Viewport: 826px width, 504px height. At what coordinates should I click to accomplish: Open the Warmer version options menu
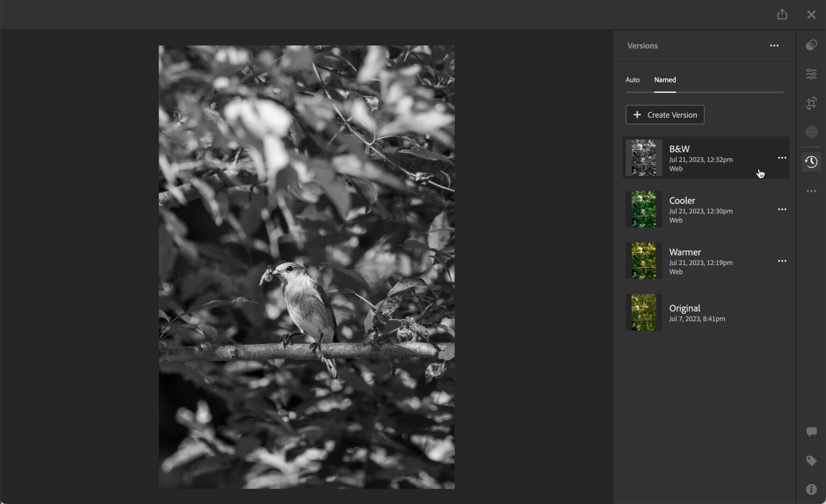point(782,261)
